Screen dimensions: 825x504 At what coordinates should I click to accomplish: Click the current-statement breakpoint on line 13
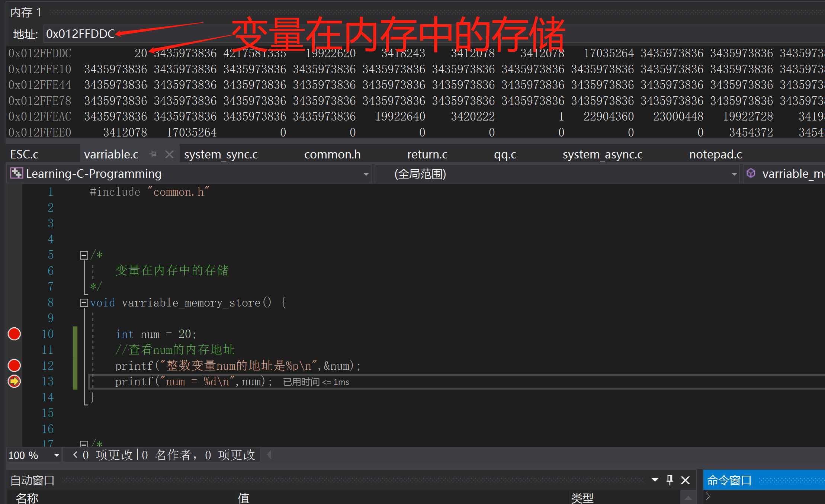click(x=14, y=381)
